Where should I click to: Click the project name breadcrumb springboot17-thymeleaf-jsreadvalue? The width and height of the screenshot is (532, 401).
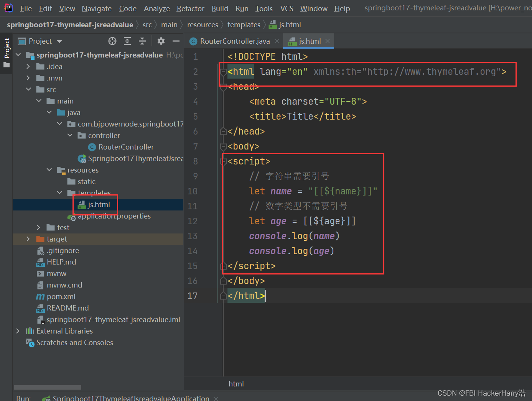coord(70,25)
